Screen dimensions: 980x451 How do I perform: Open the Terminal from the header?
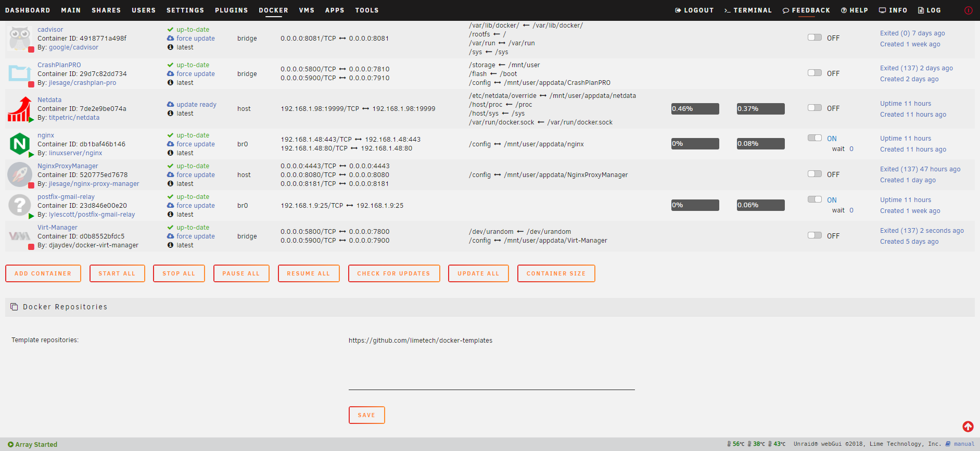(x=748, y=10)
